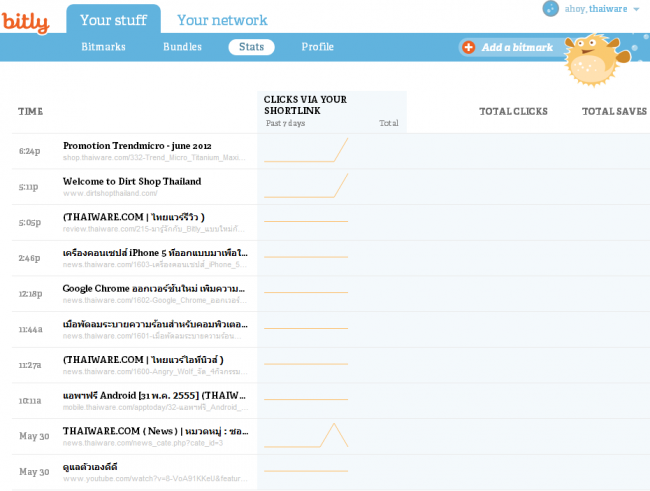
Task: Select the Stats tab
Action: point(251,47)
